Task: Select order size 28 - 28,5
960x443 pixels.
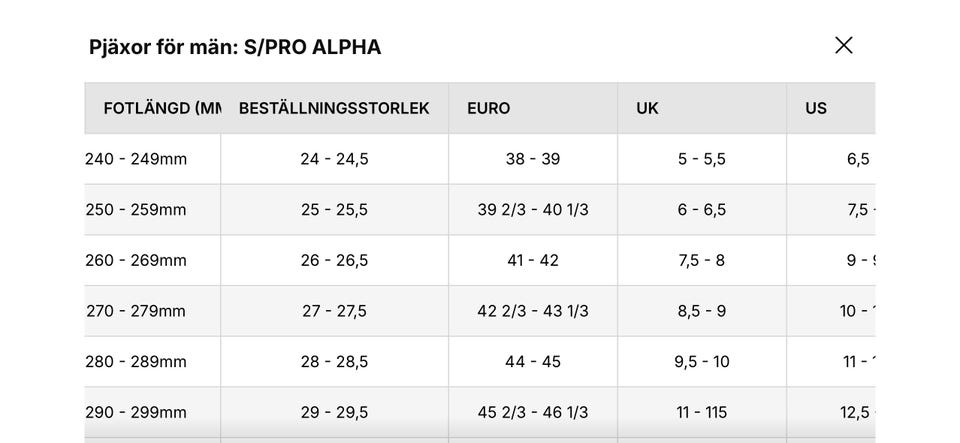Action: (334, 362)
